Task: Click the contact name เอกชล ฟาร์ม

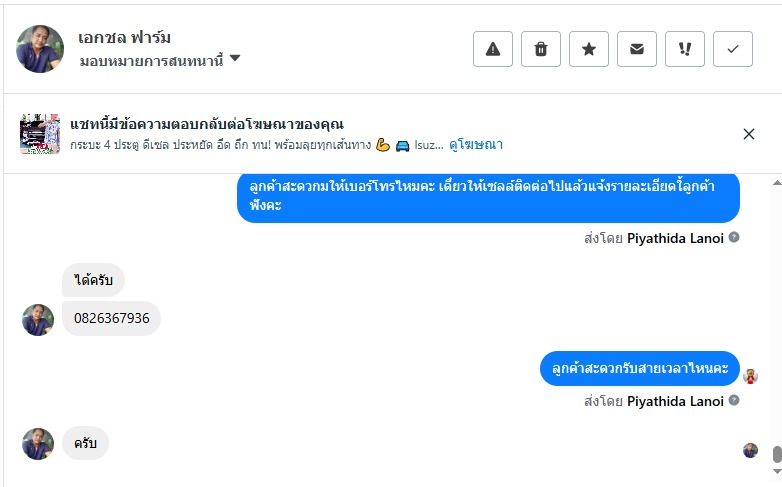Action: tap(125, 37)
